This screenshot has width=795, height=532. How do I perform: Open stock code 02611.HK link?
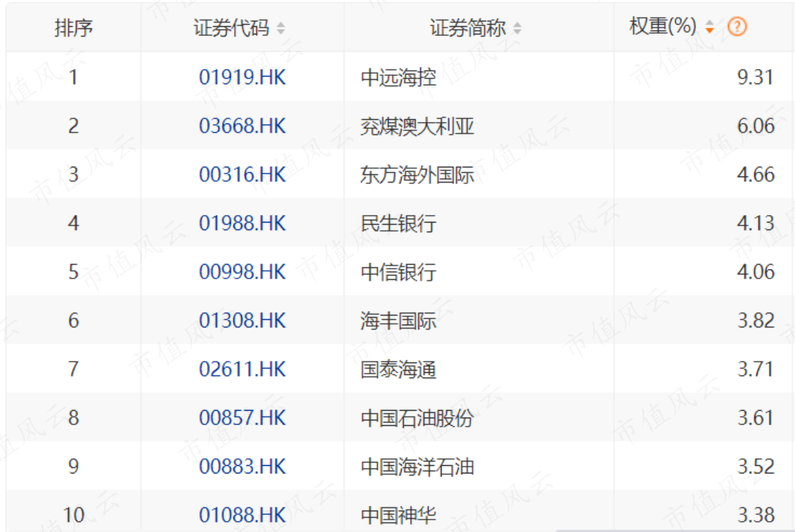[x=242, y=369]
